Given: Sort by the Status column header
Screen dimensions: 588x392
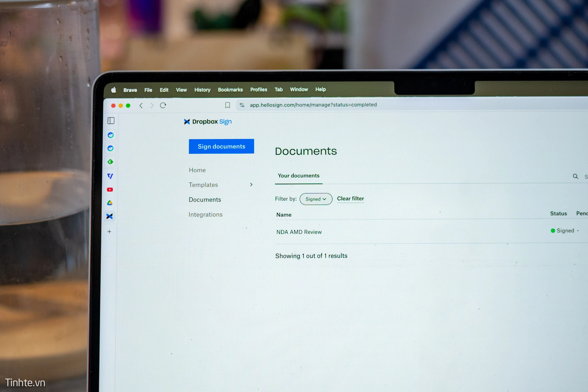Looking at the screenshot, I should (558, 213).
